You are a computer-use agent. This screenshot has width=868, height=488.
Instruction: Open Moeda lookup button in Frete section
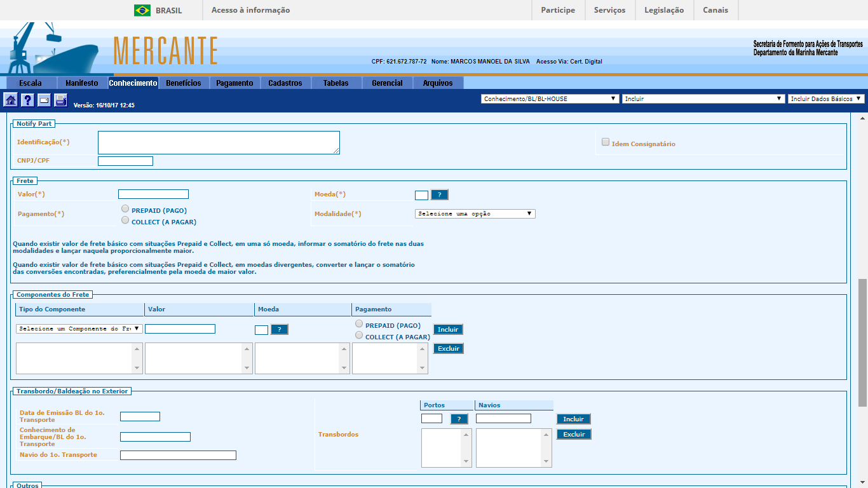pyautogui.click(x=439, y=194)
